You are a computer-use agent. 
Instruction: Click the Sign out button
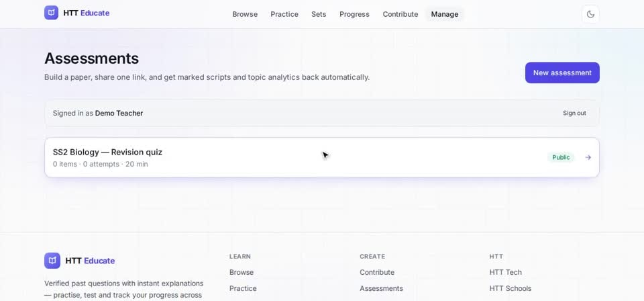[x=574, y=113]
